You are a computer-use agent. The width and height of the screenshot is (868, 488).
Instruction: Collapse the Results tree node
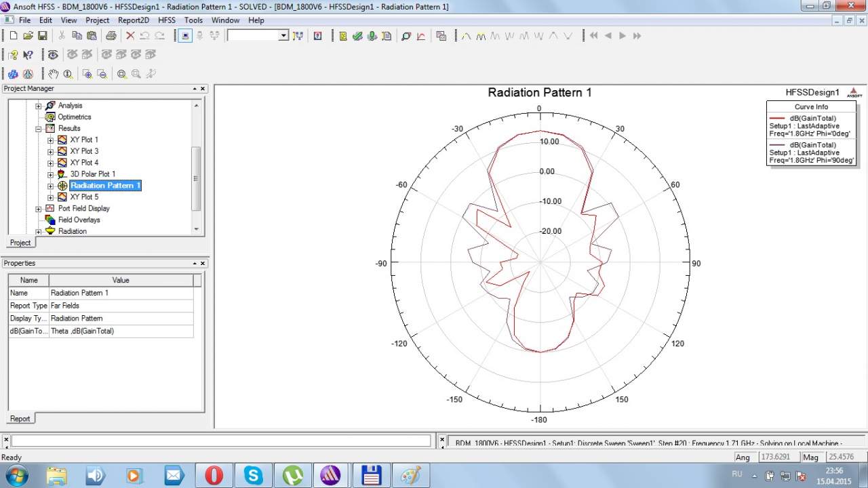[x=39, y=129]
